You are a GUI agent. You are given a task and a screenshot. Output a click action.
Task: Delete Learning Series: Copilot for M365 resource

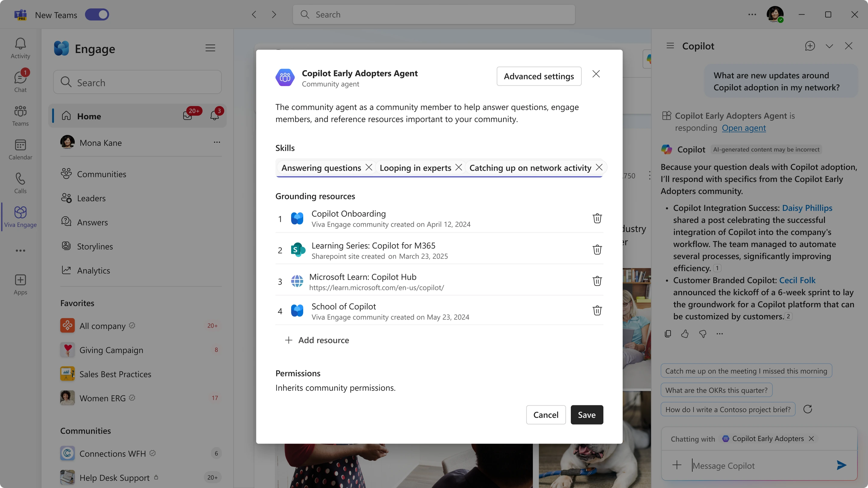click(597, 249)
